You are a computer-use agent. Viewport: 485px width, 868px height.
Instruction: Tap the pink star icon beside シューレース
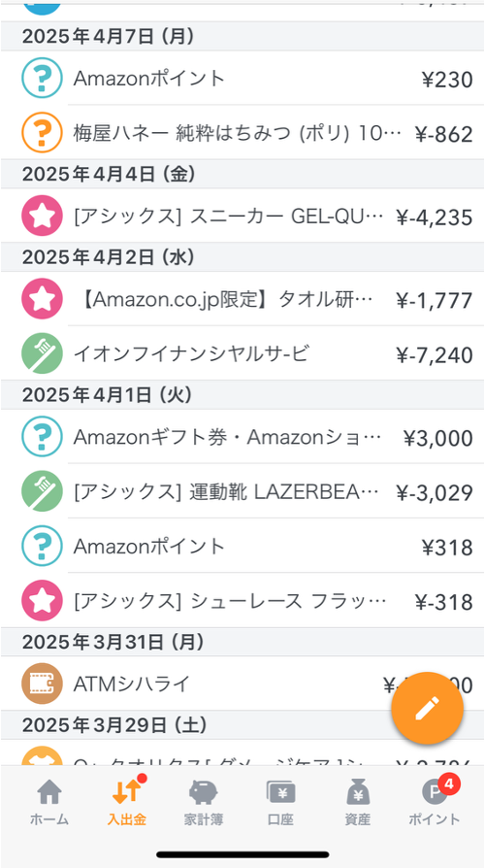[x=42, y=601]
